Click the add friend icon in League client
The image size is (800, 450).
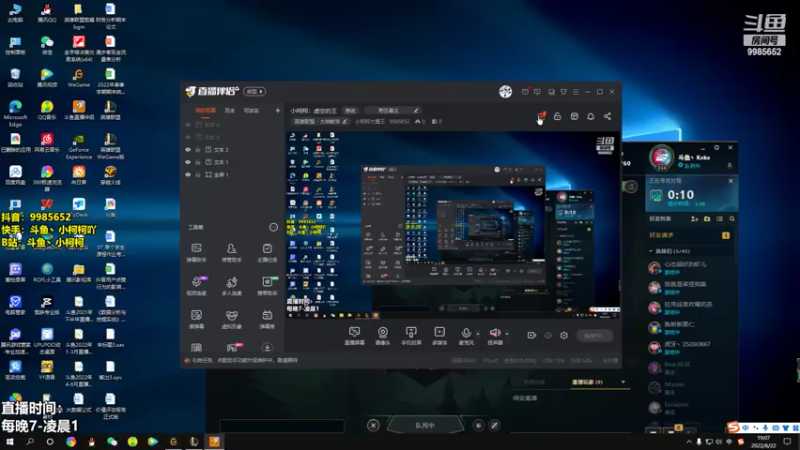point(694,219)
